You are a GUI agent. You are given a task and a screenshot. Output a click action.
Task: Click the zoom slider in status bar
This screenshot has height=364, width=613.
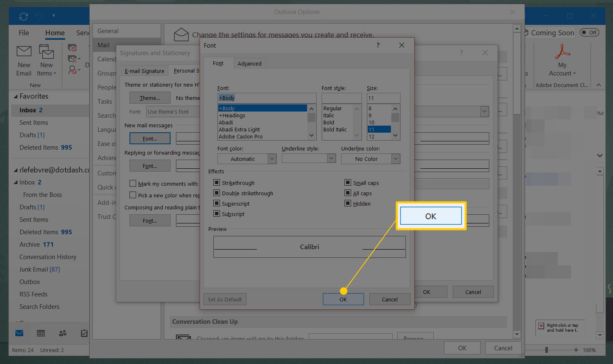pyautogui.click(x=546, y=350)
